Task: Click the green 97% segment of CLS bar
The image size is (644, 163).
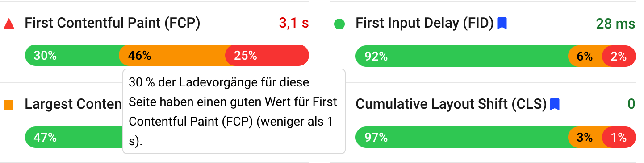Action: point(462,137)
